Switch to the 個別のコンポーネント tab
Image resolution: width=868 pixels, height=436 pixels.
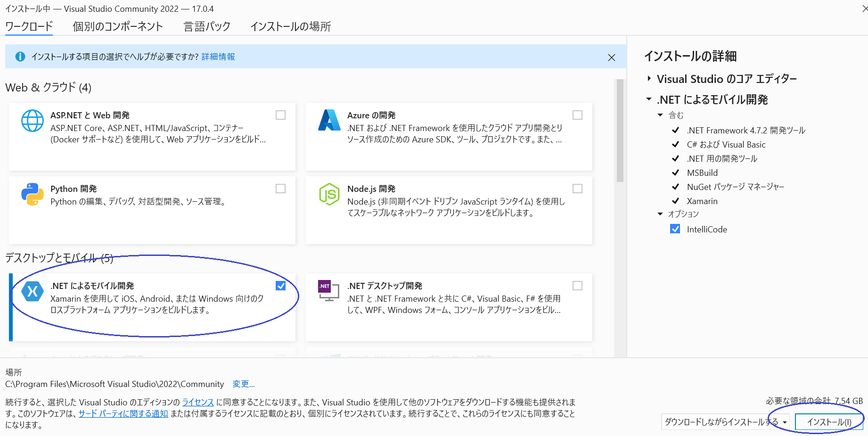(118, 26)
